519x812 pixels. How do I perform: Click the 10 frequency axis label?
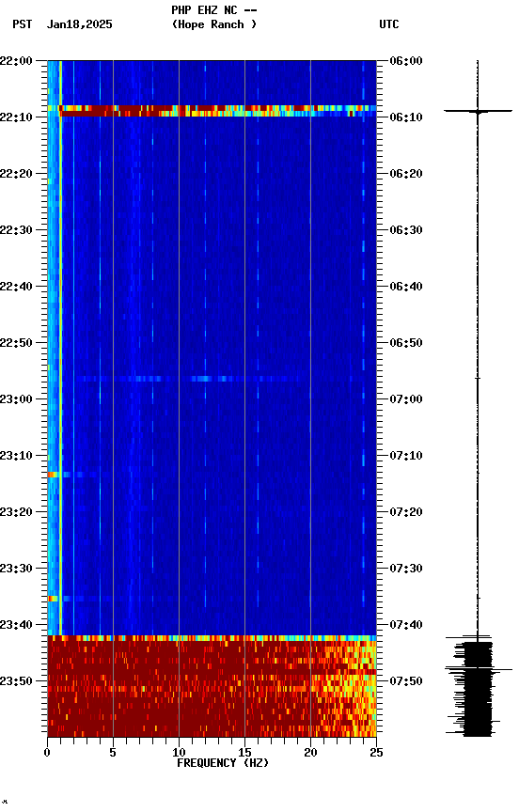click(179, 753)
